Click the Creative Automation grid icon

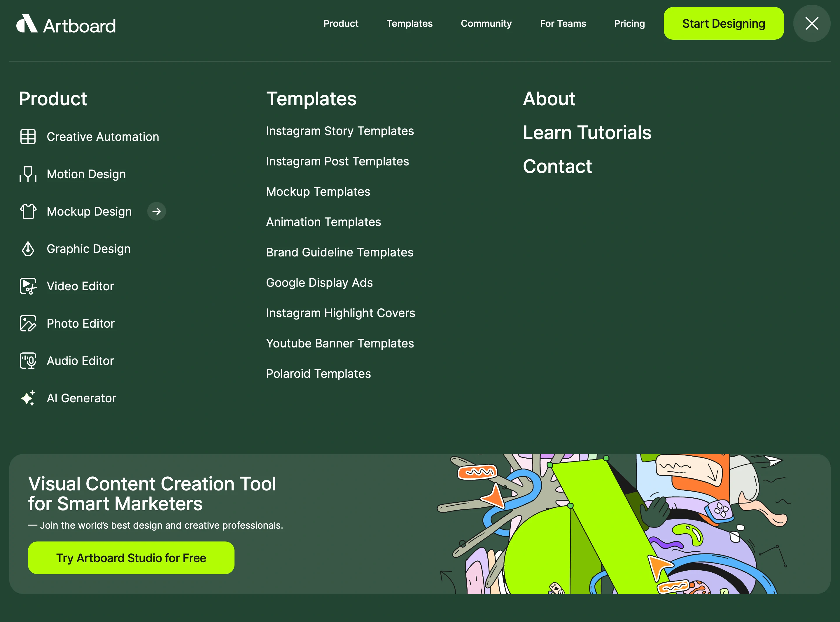tap(28, 137)
